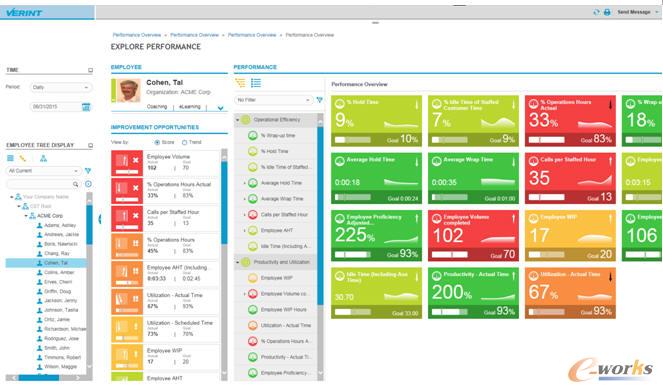Collapse the Productivity and Utilization group
663x392 pixels.
pos(237,263)
